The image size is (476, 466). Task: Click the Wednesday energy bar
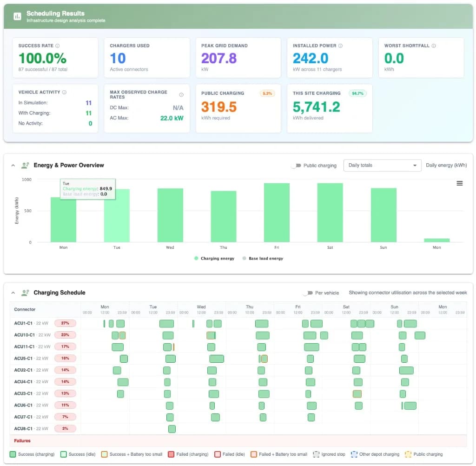(170, 215)
